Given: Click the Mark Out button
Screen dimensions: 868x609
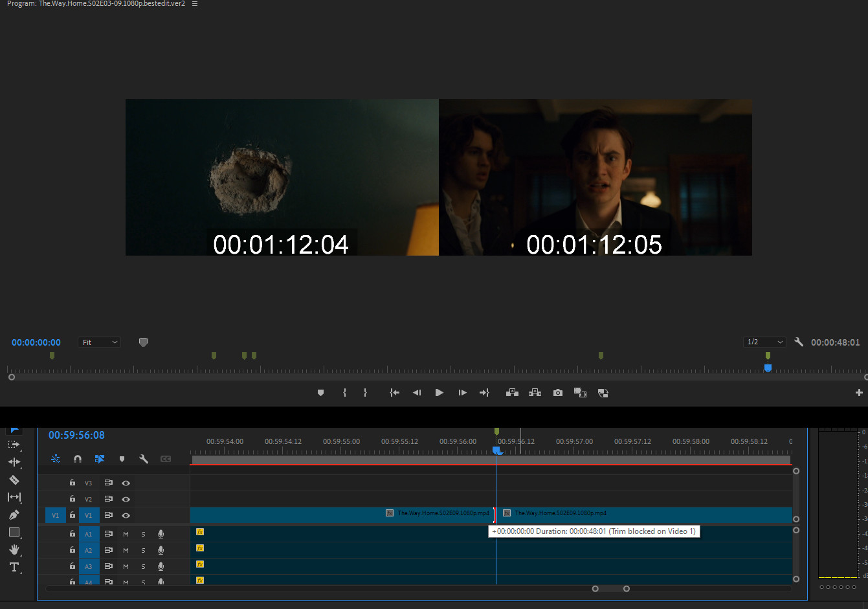Looking at the screenshot, I should click(x=365, y=393).
